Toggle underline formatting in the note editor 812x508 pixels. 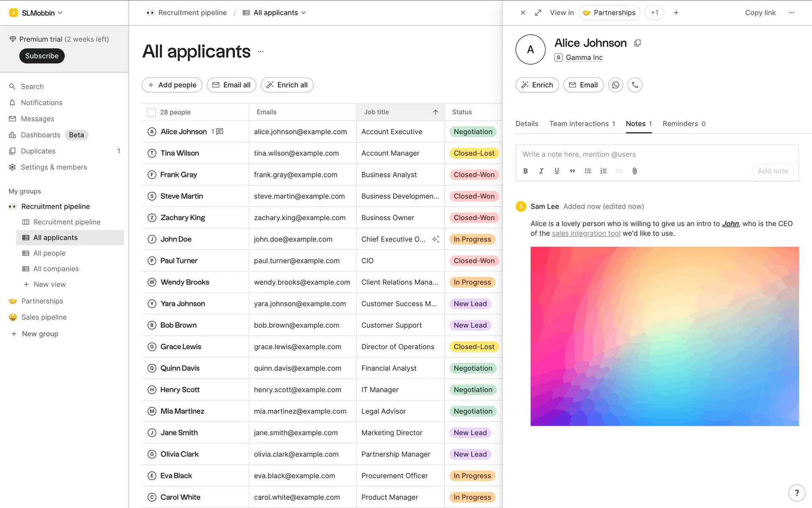tap(557, 171)
